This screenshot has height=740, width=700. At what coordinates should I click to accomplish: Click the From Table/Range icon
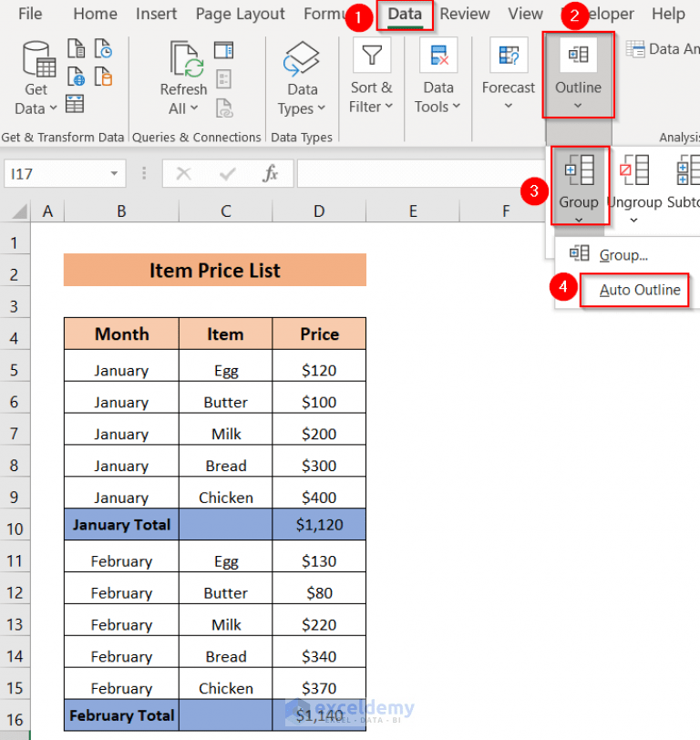coord(75,104)
